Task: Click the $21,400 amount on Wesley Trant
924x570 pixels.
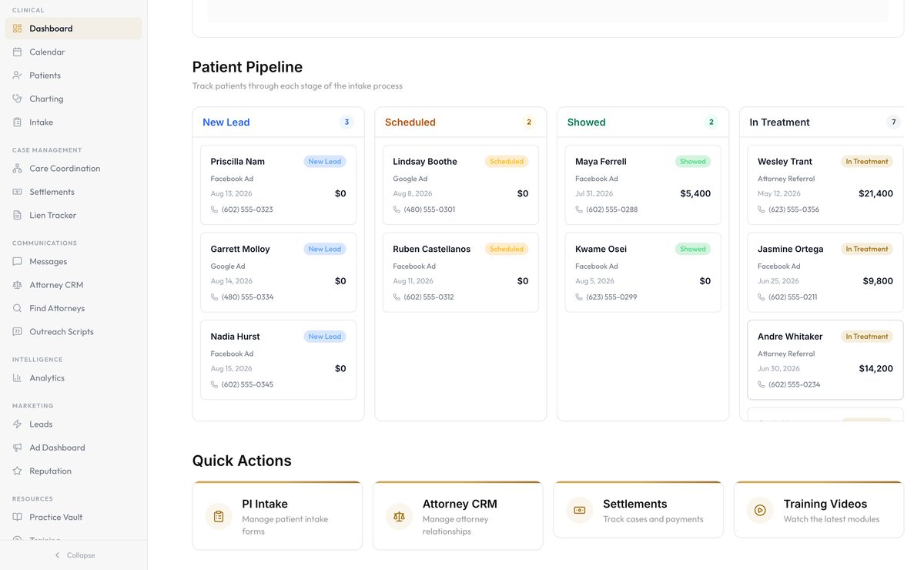Action: coord(875,193)
